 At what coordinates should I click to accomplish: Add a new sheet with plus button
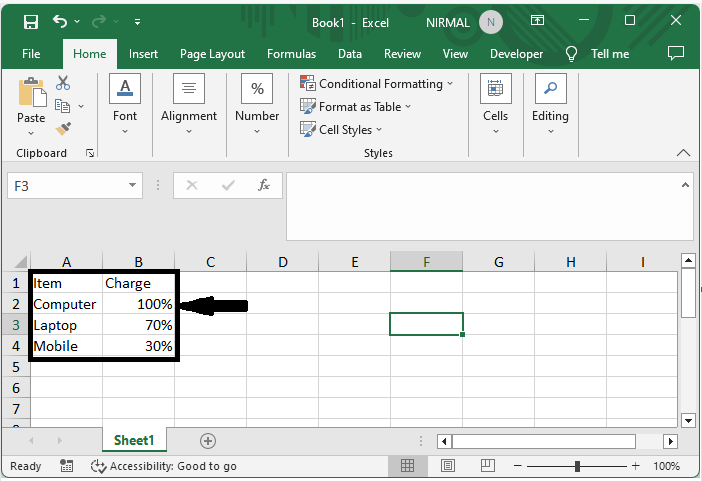click(x=208, y=441)
